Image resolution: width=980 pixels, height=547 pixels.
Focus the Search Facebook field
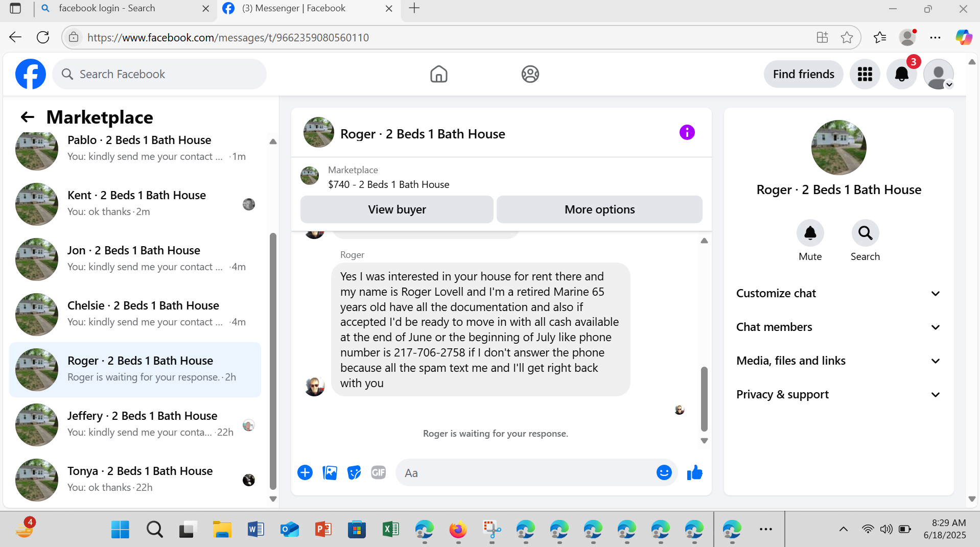click(159, 74)
